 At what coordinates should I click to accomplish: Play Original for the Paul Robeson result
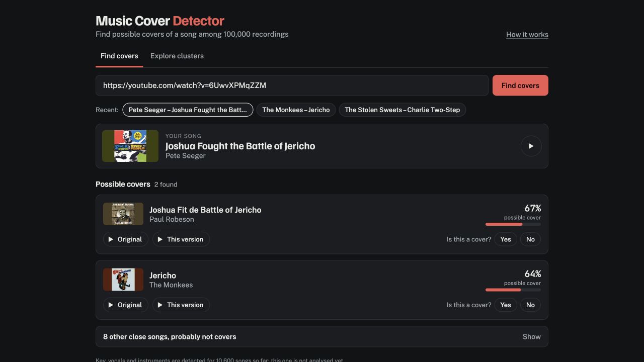[x=125, y=239]
